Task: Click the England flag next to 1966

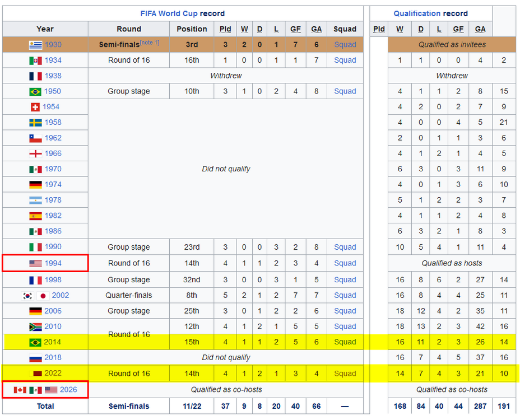Action: click(x=35, y=153)
